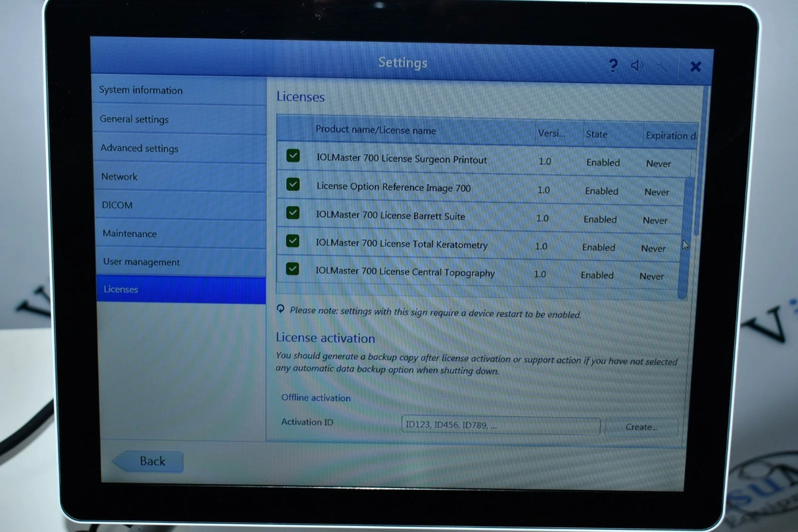The width and height of the screenshot is (798, 532).
Task: Toggle License Option Reference Image 700 checkbox
Action: (293, 184)
